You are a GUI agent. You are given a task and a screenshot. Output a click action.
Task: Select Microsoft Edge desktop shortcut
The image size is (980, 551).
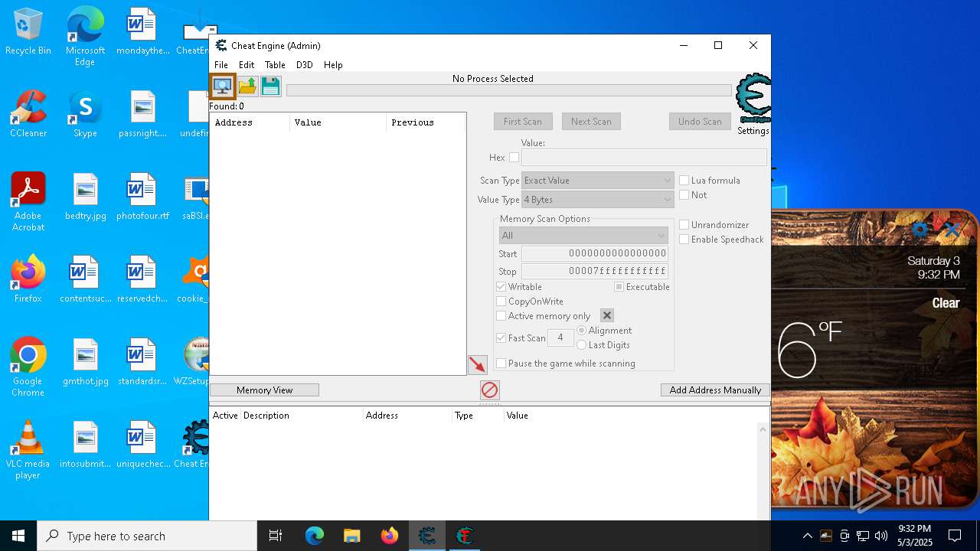coord(85,37)
